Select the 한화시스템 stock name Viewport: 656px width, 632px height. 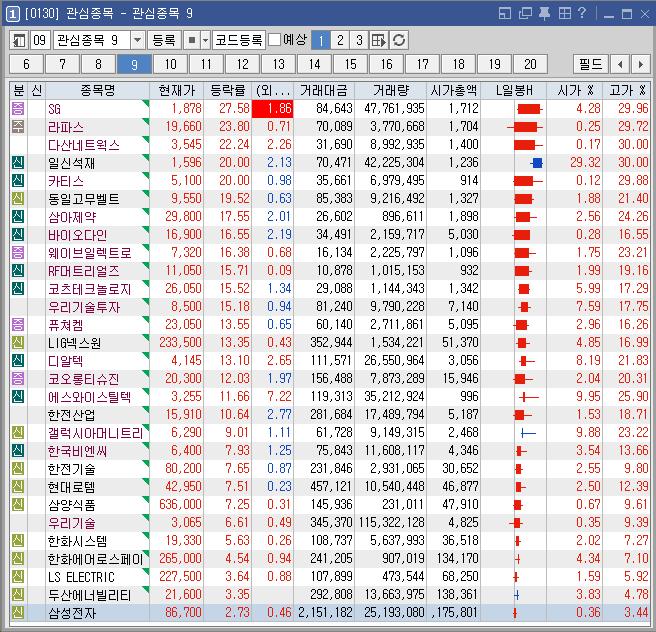coord(77,541)
